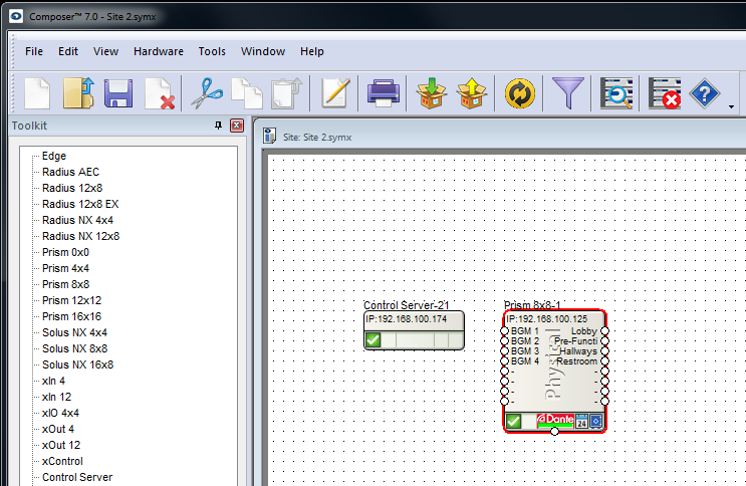The height and width of the screenshot is (486, 746).
Task: Click the edit notepad pencil icon
Action: [335, 92]
